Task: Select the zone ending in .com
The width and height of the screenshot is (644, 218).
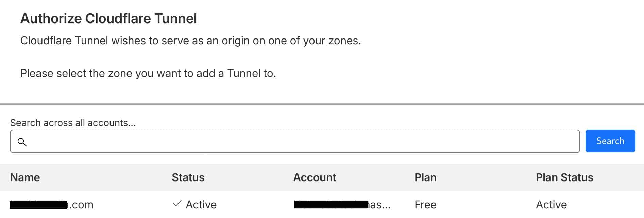Action: (52, 205)
